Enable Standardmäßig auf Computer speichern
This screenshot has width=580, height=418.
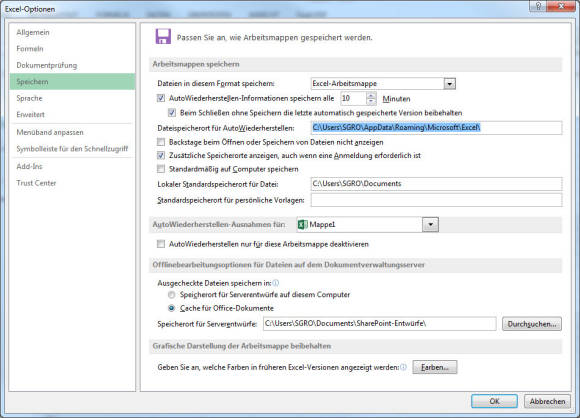pos(161,169)
